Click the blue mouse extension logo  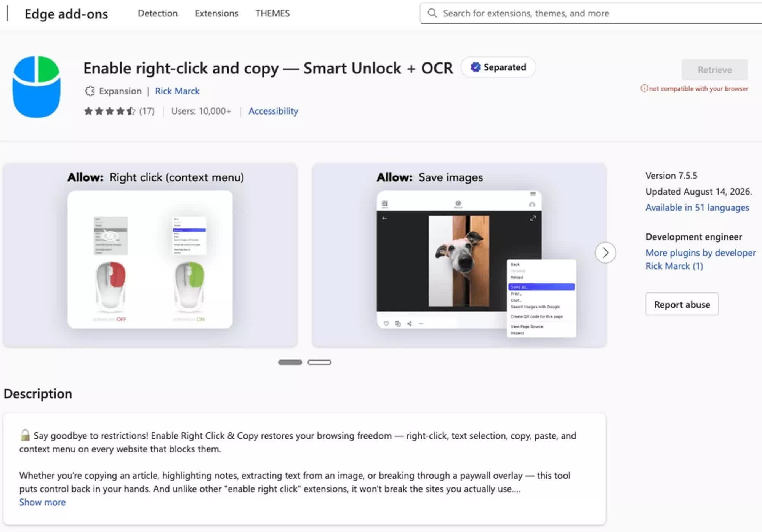(x=36, y=87)
